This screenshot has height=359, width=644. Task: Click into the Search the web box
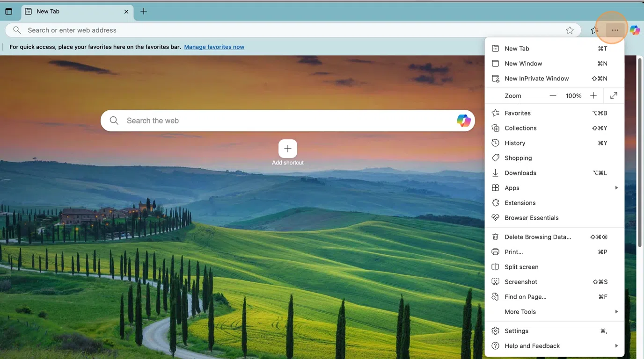point(288,121)
